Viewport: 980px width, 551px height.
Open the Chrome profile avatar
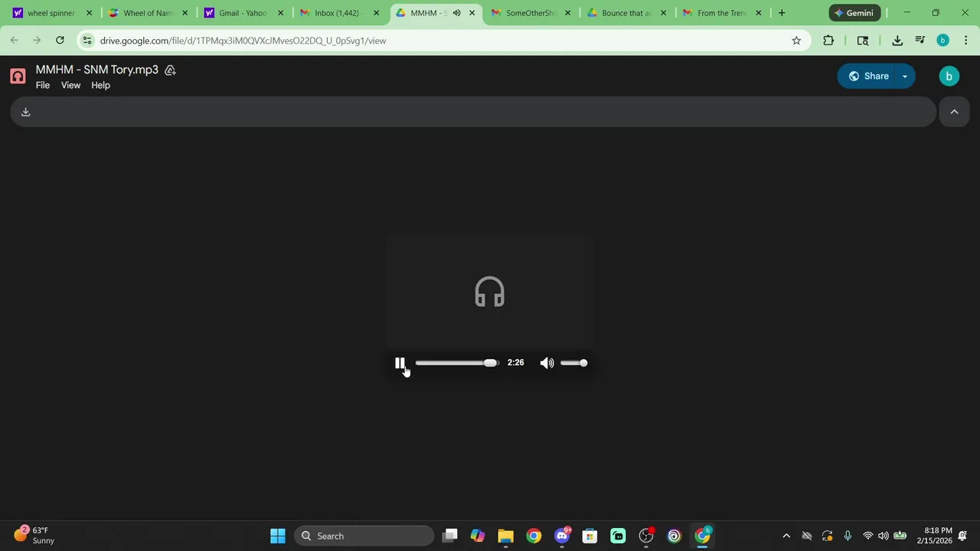click(942, 41)
